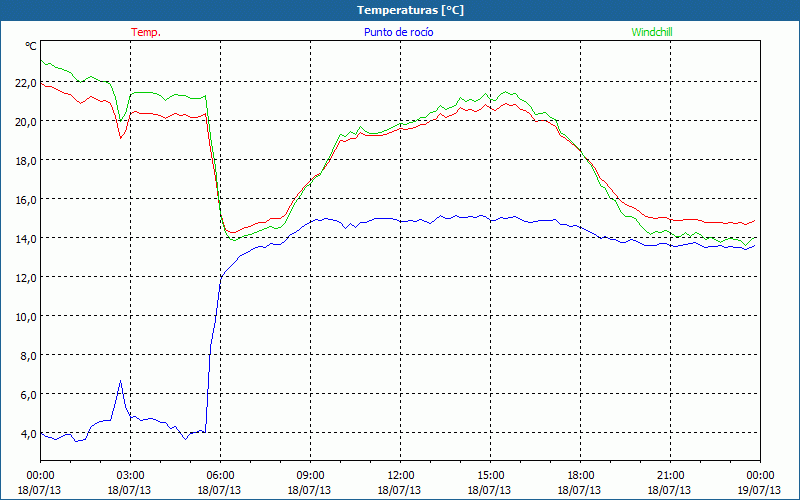The image size is (800, 500).
Task: Click the 21:00 time axis label
Action: 670,476
